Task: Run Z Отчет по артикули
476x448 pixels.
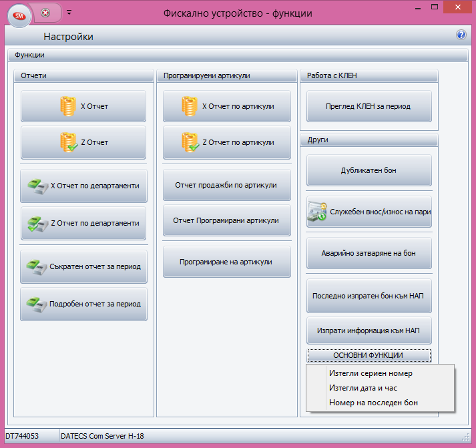Action: 227,142
